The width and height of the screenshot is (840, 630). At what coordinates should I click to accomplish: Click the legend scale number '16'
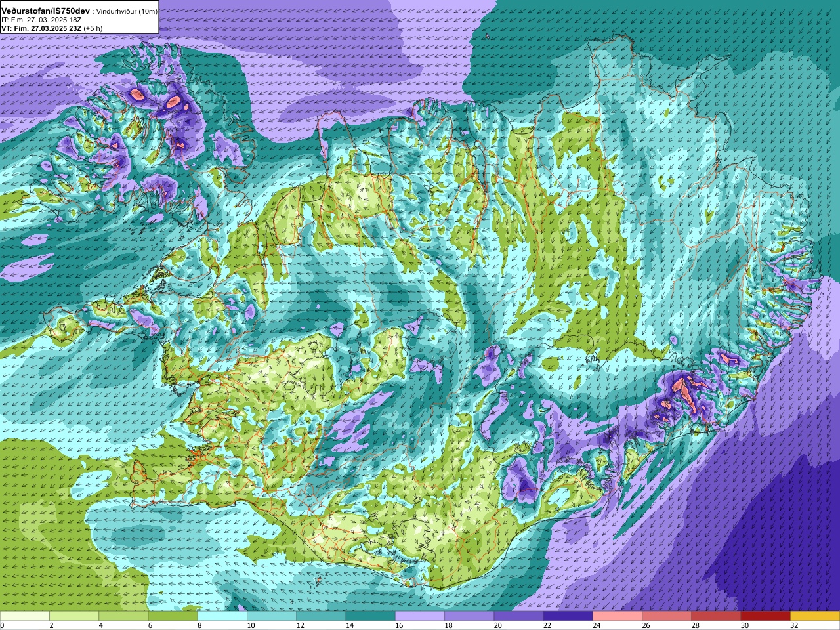tap(399, 625)
